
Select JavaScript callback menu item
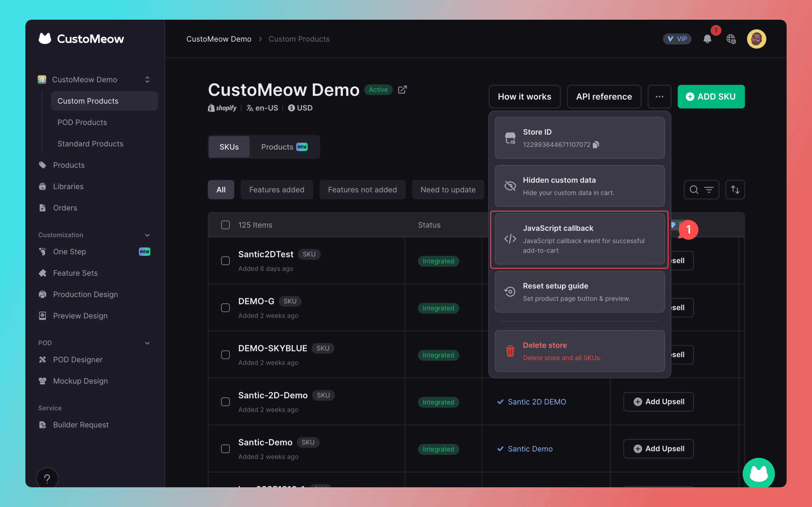[x=579, y=239]
